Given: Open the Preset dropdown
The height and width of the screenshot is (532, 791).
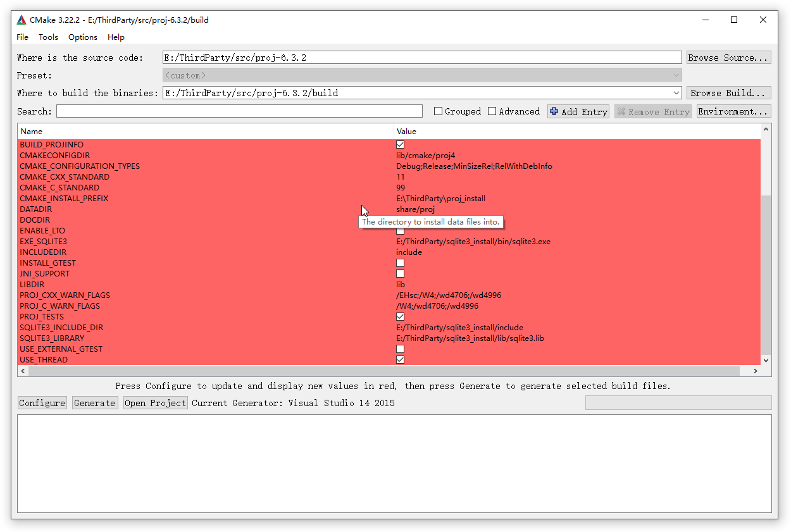Looking at the screenshot, I should (x=422, y=75).
